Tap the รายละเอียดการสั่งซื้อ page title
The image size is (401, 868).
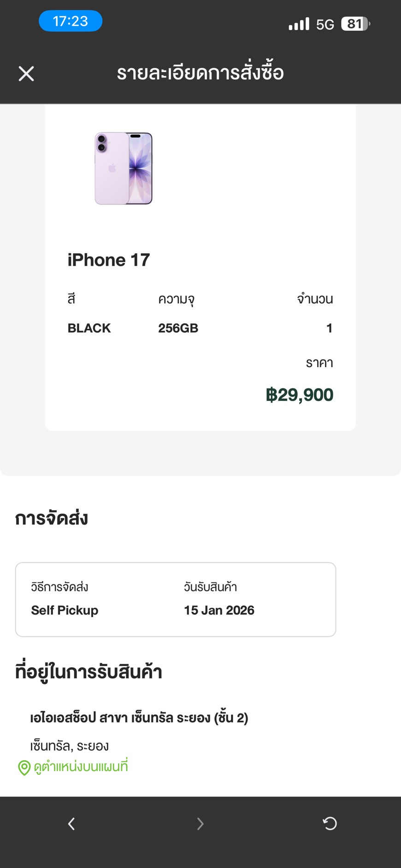(200, 73)
